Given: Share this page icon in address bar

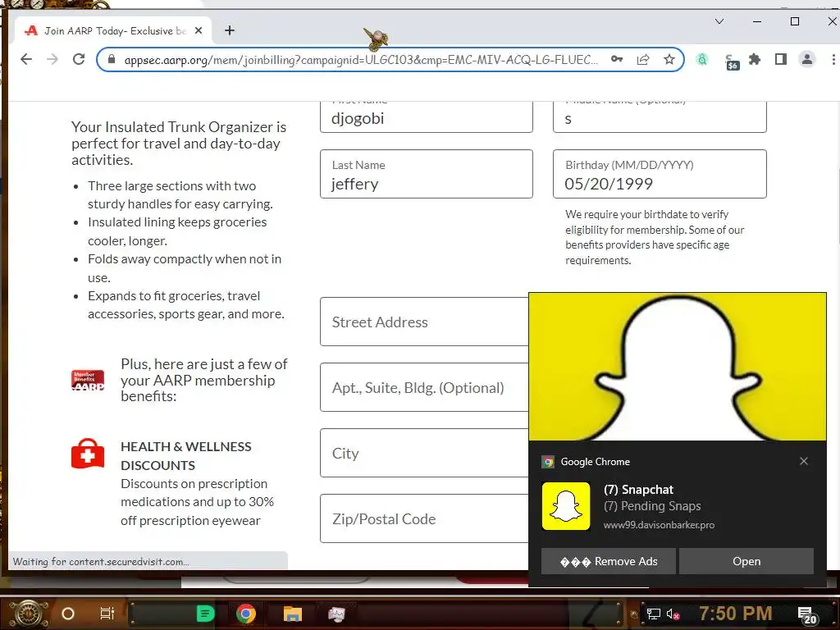Looking at the screenshot, I should 643,59.
